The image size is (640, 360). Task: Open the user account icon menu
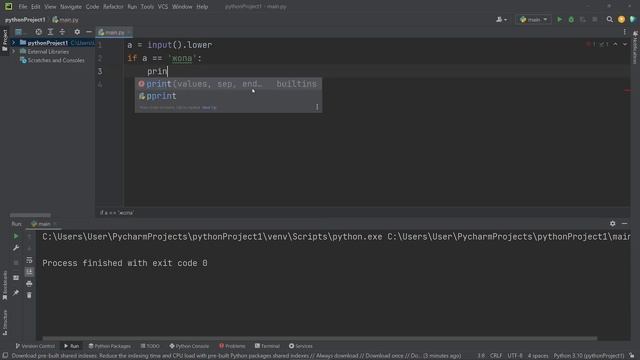pos(501,20)
